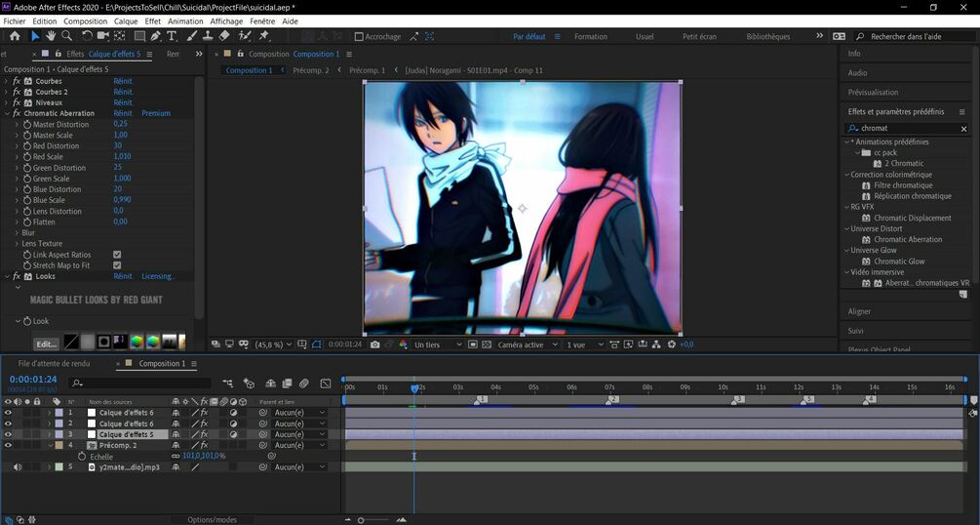Mute audio of y2mate mp3 layer

pyautogui.click(x=18, y=466)
